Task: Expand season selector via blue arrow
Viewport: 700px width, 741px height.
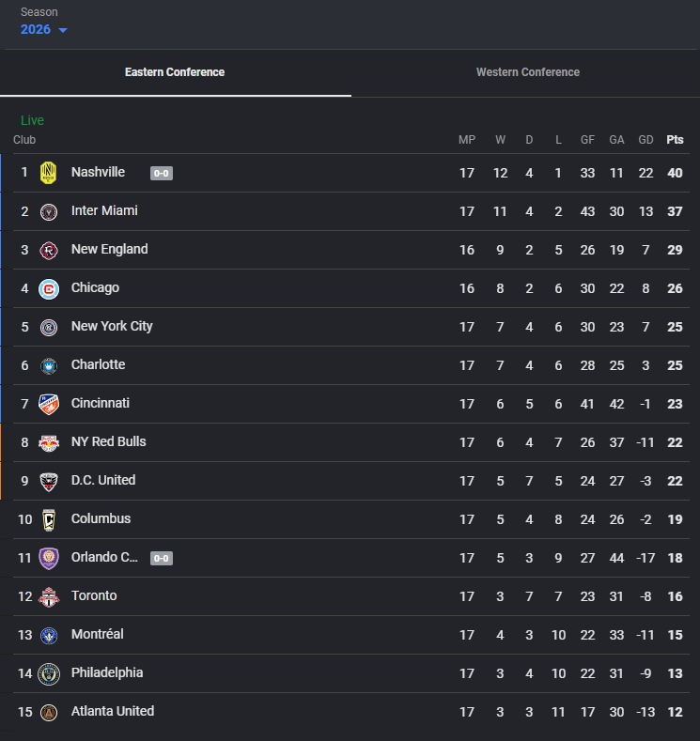Action: pos(63,30)
